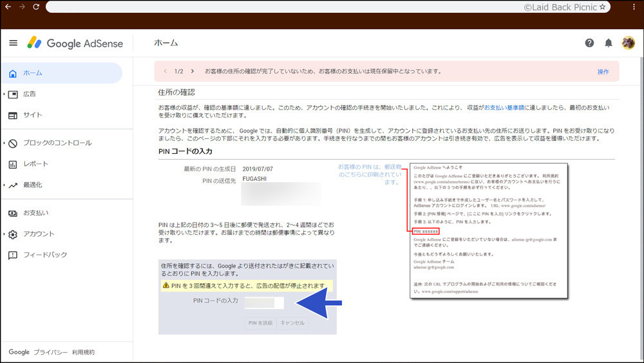Image resolution: width=644 pixels, height=363 pixels.
Task: Click the PIN を送信 button
Action: point(260,322)
